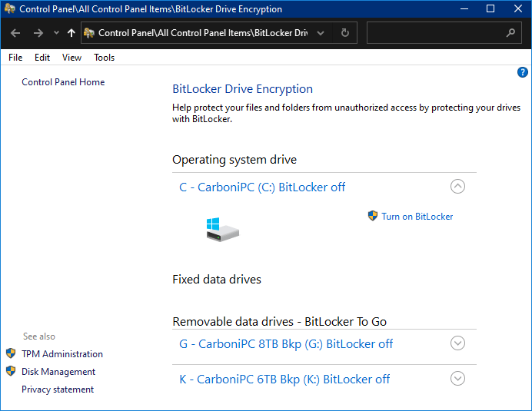Expand the G drive section chevron

pyautogui.click(x=457, y=343)
